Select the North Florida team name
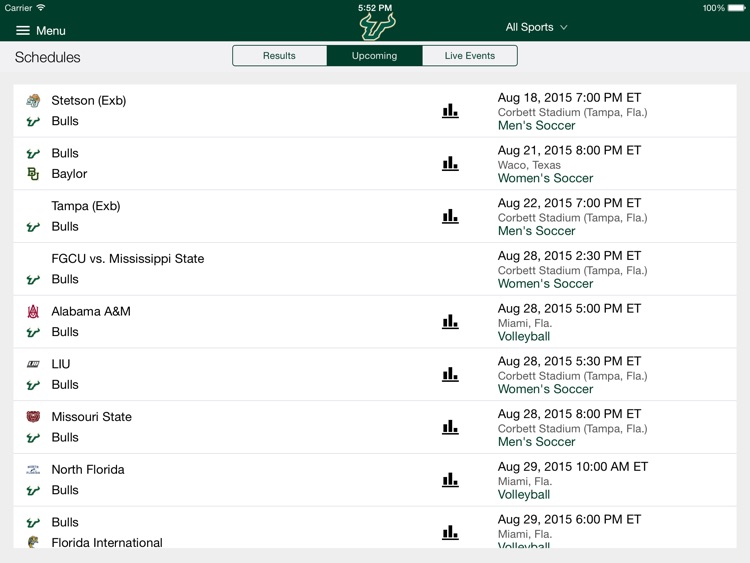Screen dimensions: 750x563 click(88, 470)
